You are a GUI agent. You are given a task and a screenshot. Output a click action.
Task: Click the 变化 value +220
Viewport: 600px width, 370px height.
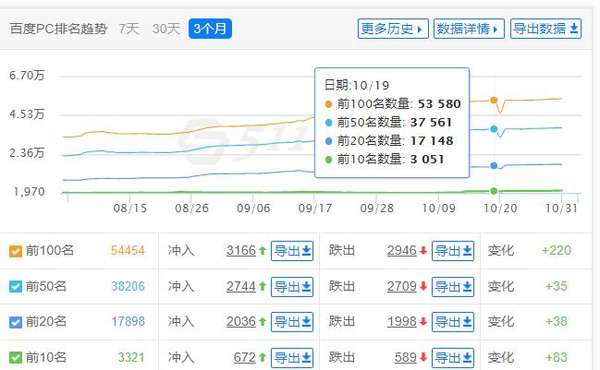556,251
